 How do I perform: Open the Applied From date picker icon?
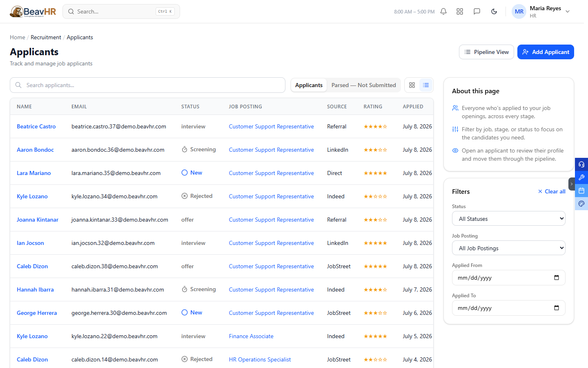pos(557,278)
